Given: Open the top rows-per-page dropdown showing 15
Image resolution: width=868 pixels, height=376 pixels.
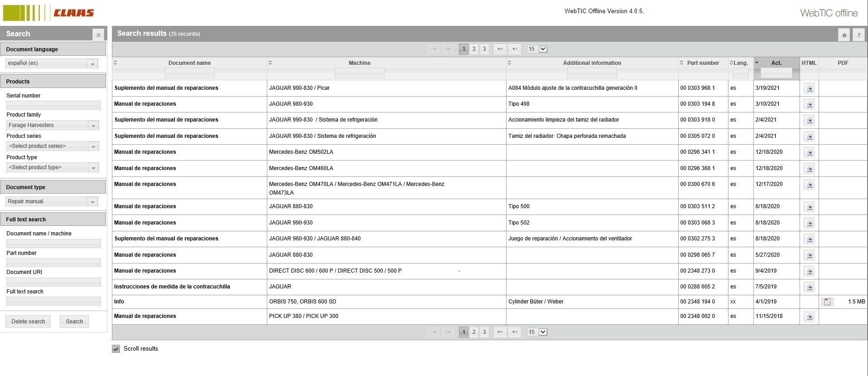Looking at the screenshot, I should [x=543, y=49].
